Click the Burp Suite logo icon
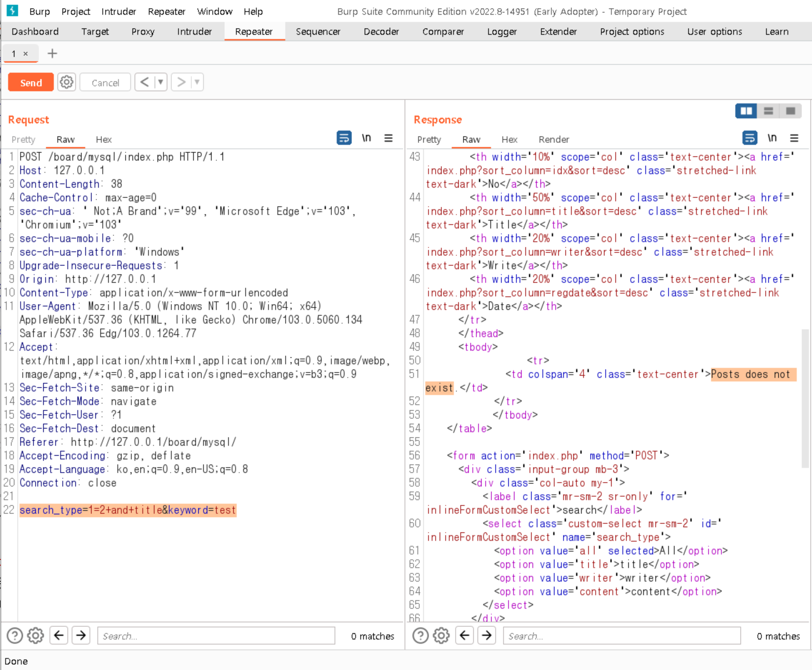The height and width of the screenshot is (670, 812). 12,10
